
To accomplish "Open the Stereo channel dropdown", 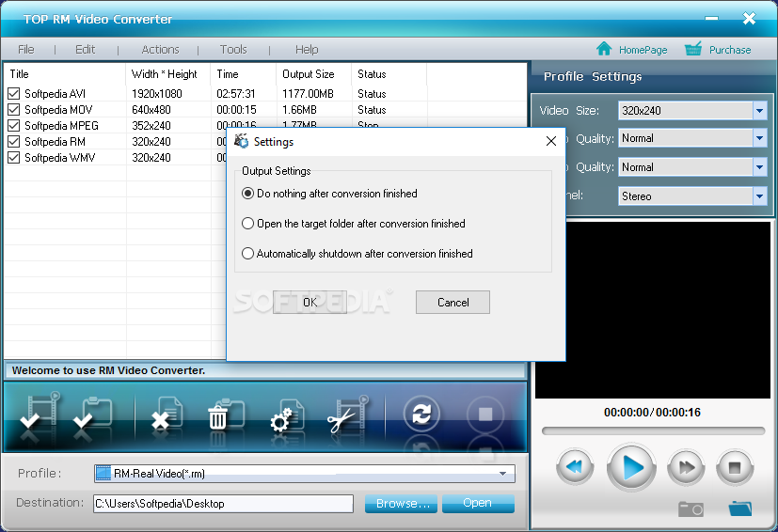I will (x=759, y=196).
